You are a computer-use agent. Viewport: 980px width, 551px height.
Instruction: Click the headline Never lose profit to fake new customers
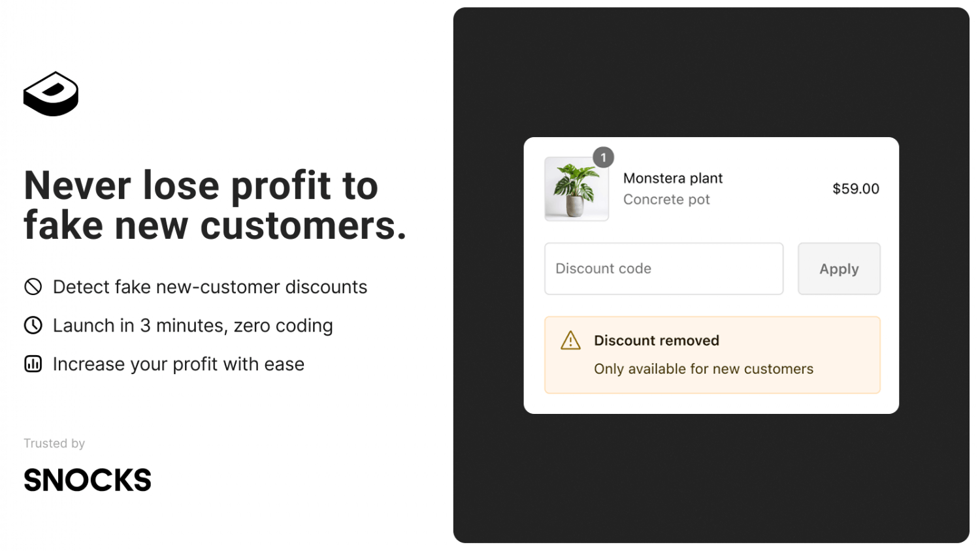coord(215,205)
